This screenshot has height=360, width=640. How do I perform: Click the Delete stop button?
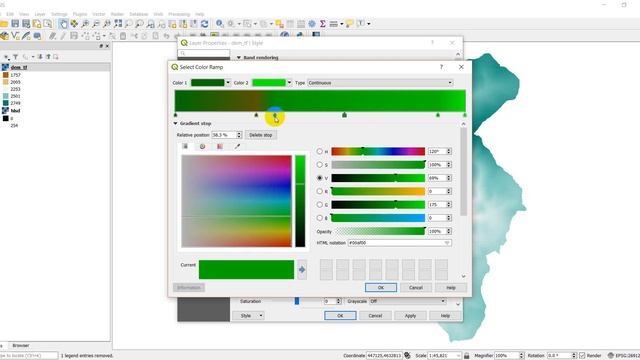[x=260, y=135]
